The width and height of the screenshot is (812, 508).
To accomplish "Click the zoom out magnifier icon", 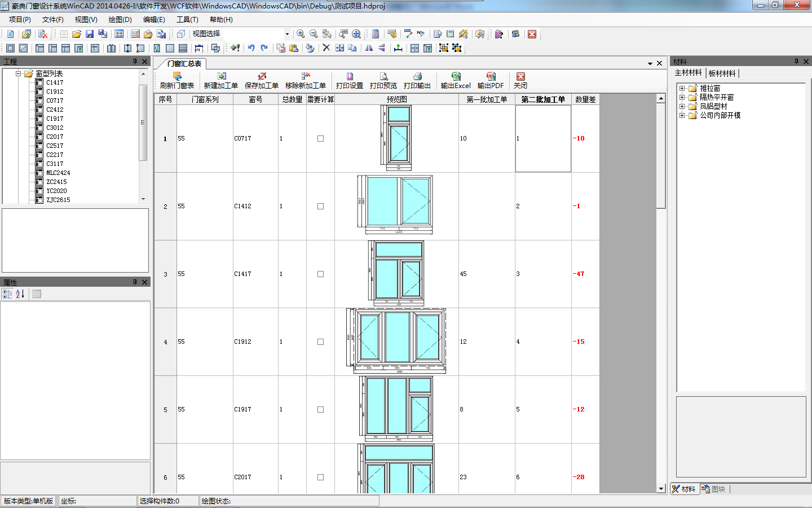I will [x=314, y=34].
